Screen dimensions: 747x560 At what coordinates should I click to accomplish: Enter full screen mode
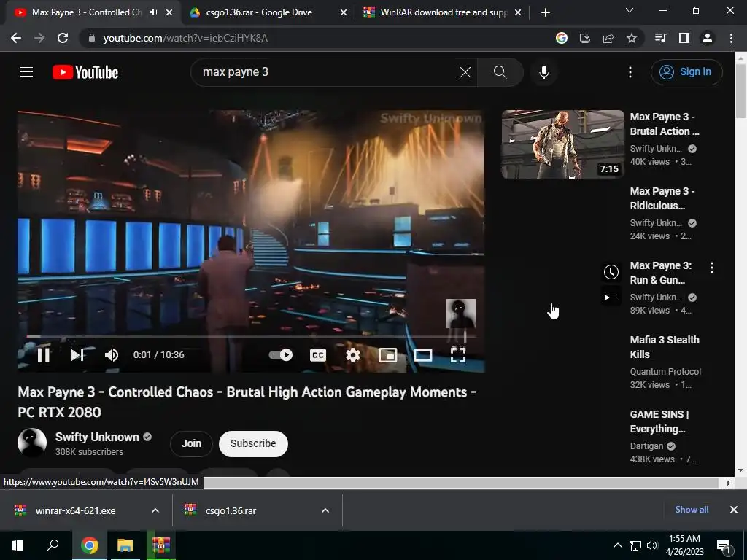[x=458, y=355]
